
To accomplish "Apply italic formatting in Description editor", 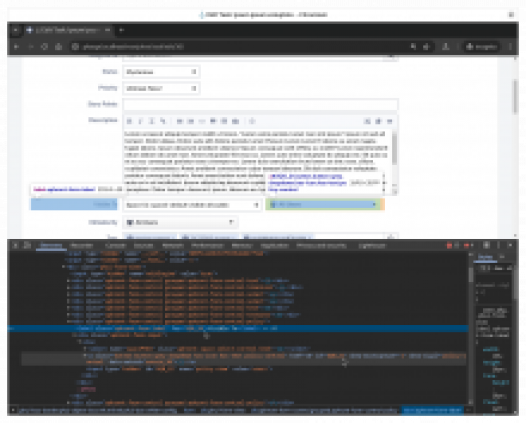I will [x=140, y=121].
